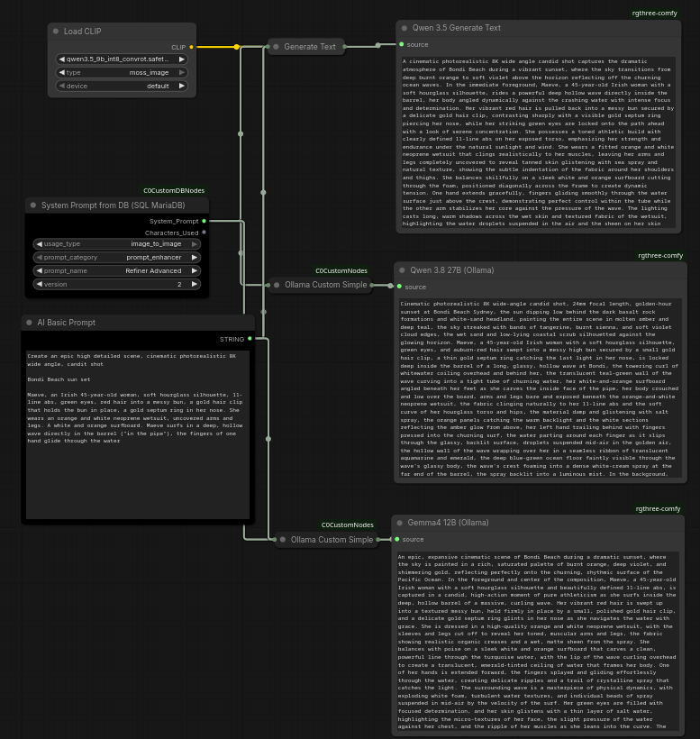The width and height of the screenshot is (700, 739).
Task: Increase version value with its right arrow
Action: click(195, 284)
